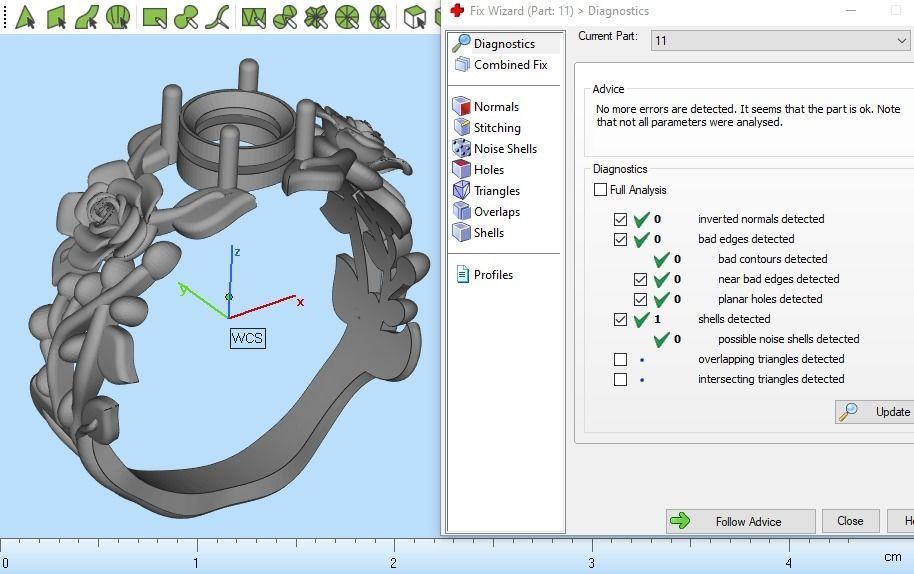The image size is (914, 574).
Task: Click the Triangles page icon
Action: [462, 191]
